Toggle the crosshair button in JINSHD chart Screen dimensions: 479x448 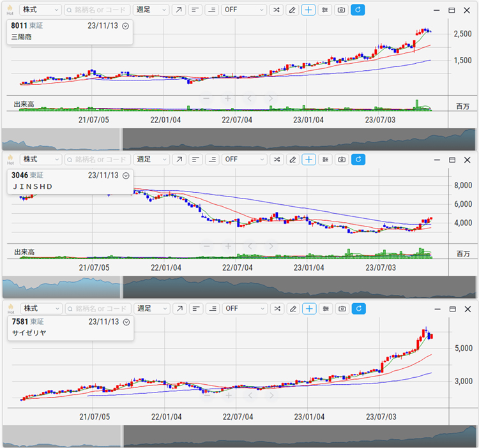[308, 160]
